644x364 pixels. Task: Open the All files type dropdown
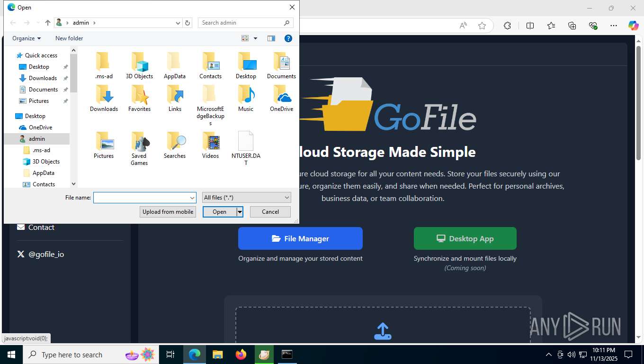(x=247, y=198)
